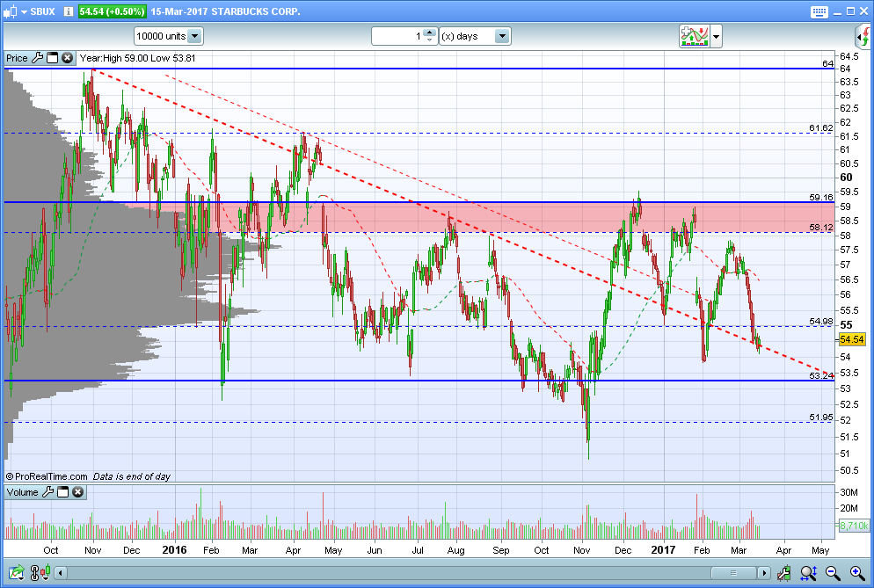Open the on-screen keyboard icon in title bar
Screen dimensions: 874x588
(819, 11)
